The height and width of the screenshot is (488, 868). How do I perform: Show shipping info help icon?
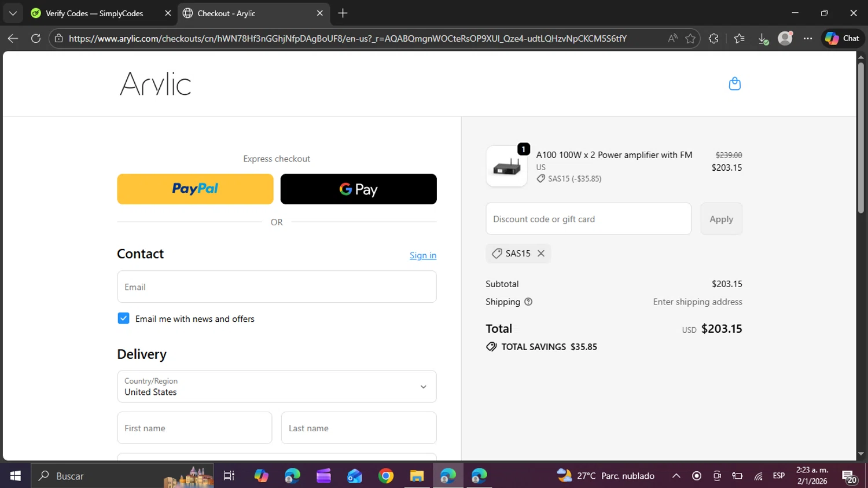pos(528,302)
